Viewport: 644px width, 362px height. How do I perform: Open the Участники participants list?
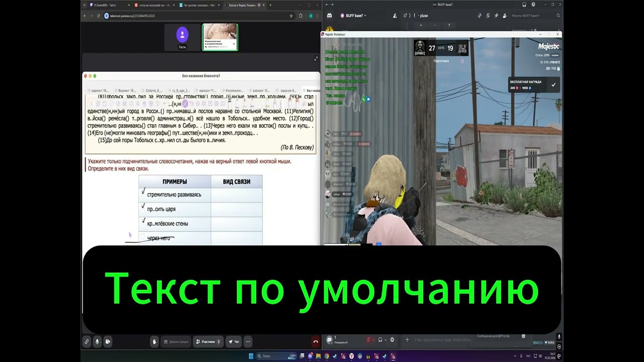pos(208,341)
